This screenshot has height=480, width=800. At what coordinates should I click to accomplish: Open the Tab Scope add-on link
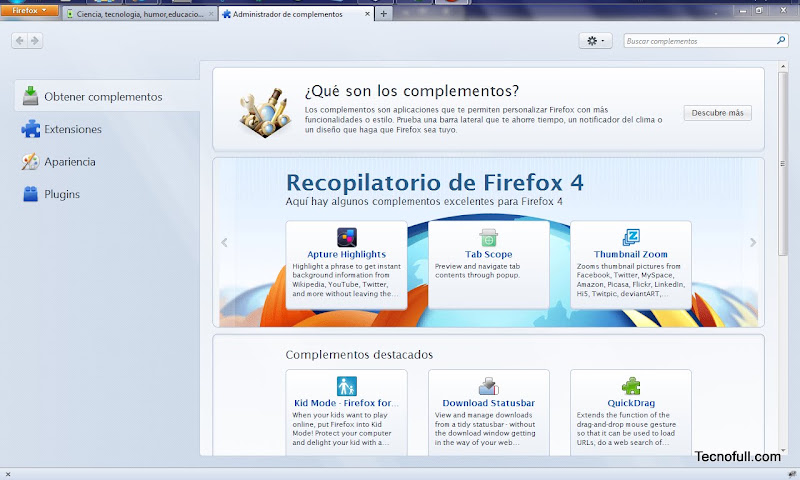click(x=489, y=254)
